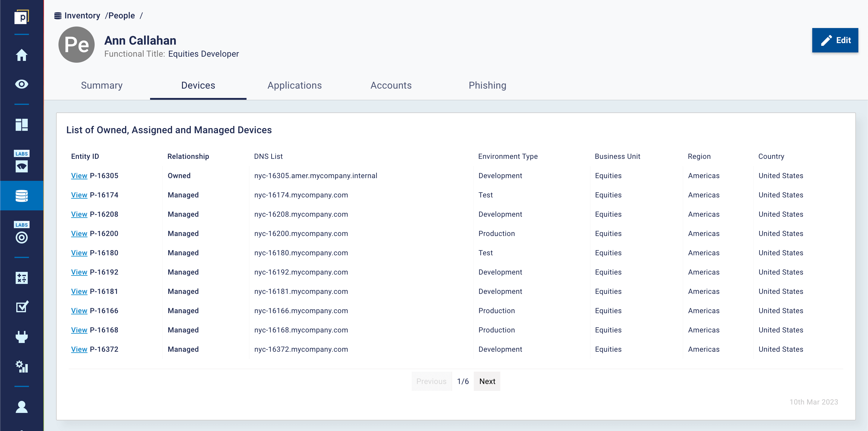Click the Country column header
Image resolution: width=868 pixels, height=431 pixels.
point(771,156)
